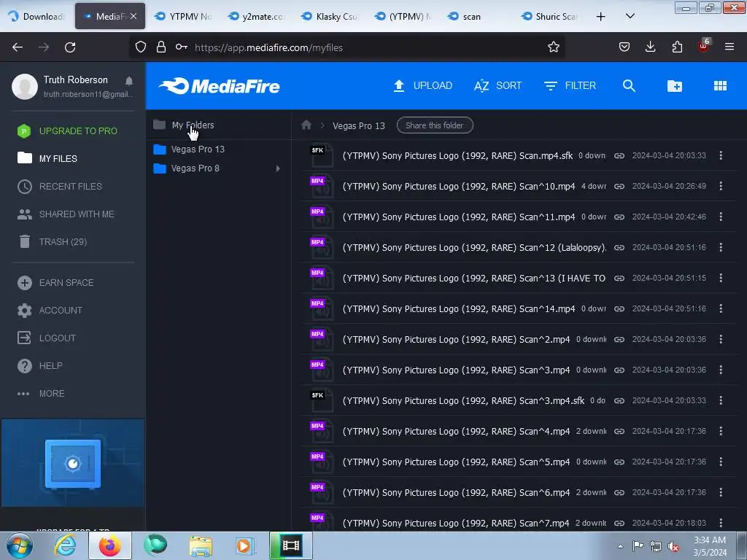Switch to scan browser tab
Screen dimensions: 747x560
pos(476,16)
